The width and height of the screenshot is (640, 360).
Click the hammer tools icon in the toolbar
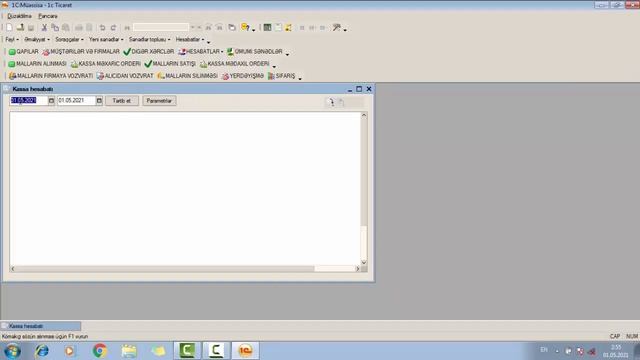tap(336, 27)
